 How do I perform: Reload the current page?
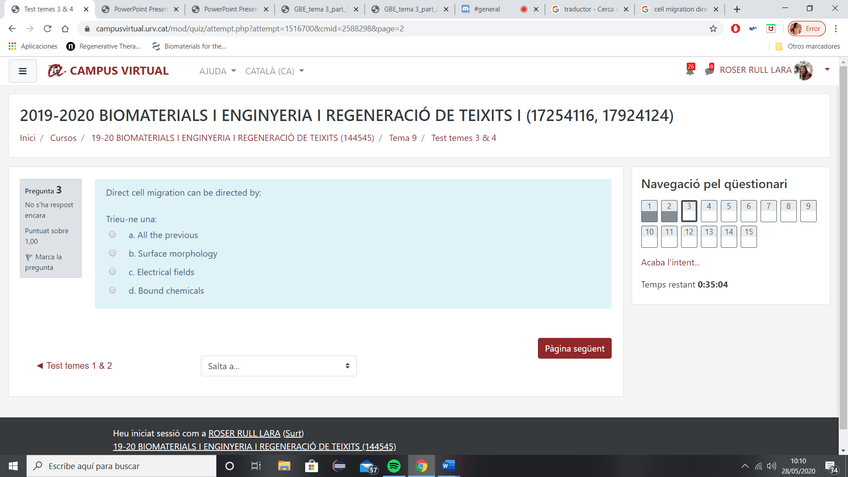[x=48, y=29]
